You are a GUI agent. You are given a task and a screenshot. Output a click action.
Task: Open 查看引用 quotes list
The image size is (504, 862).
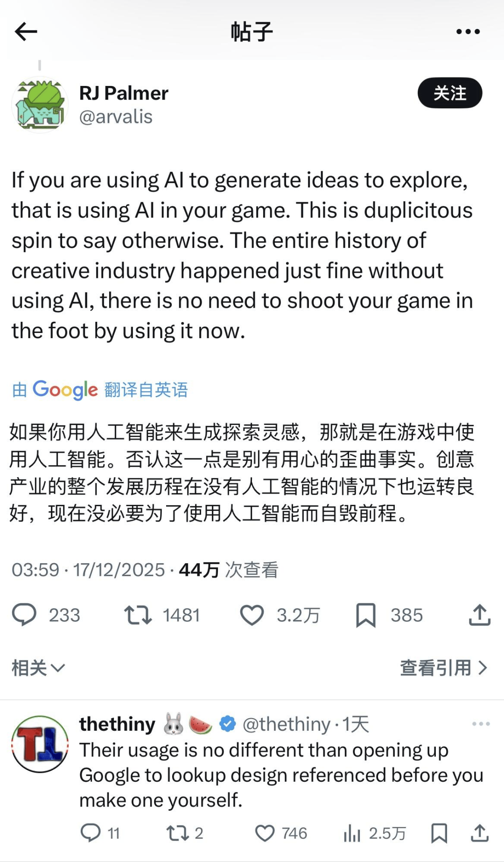pyautogui.click(x=444, y=668)
